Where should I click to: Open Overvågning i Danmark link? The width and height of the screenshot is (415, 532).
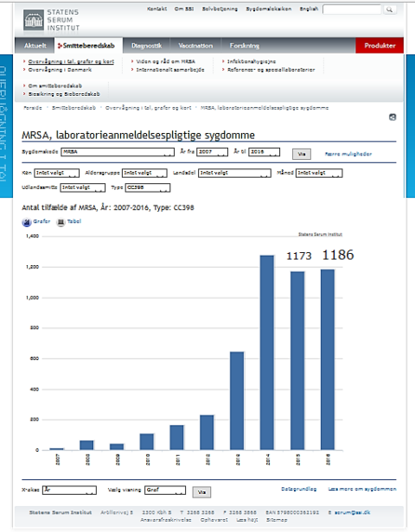[60, 70]
